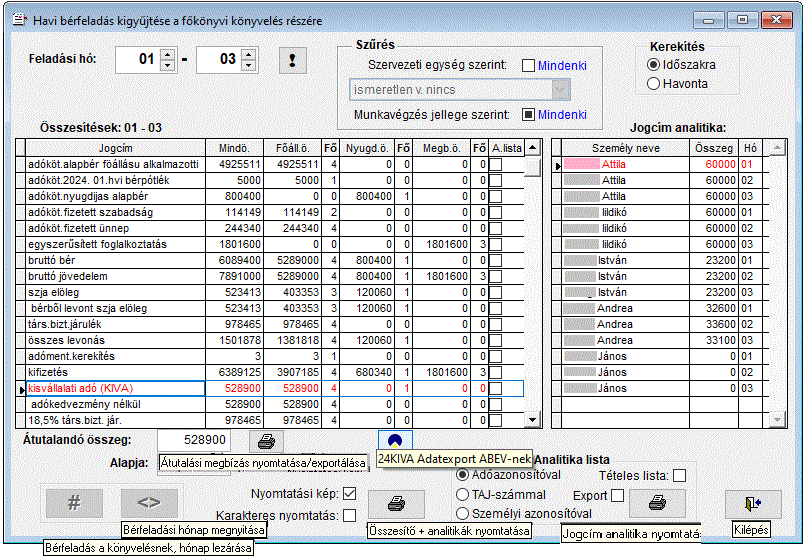Click the Átutalandó összeg field

pyautogui.click(x=194, y=440)
